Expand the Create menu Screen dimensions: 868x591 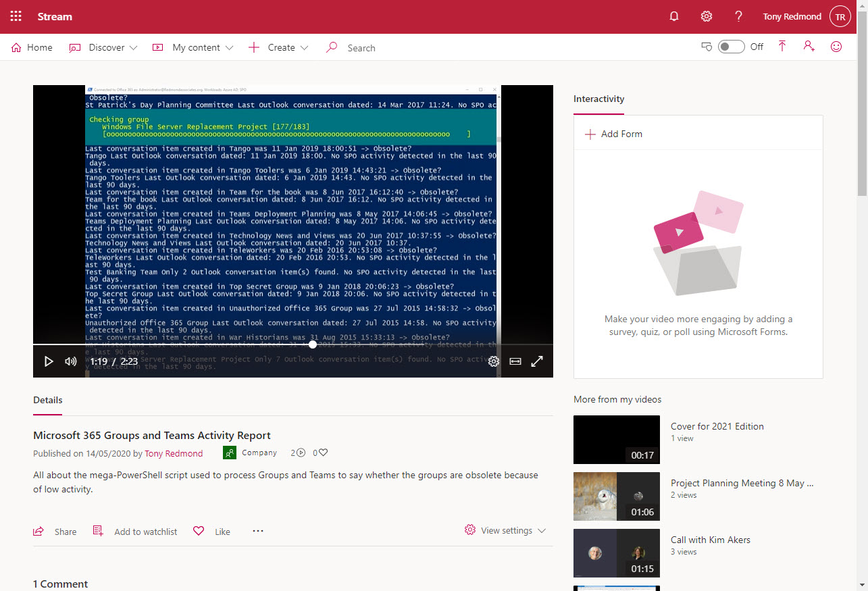[278, 47]
